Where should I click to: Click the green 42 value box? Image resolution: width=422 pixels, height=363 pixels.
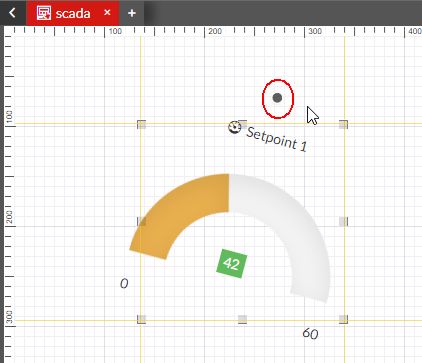point(232,263)
